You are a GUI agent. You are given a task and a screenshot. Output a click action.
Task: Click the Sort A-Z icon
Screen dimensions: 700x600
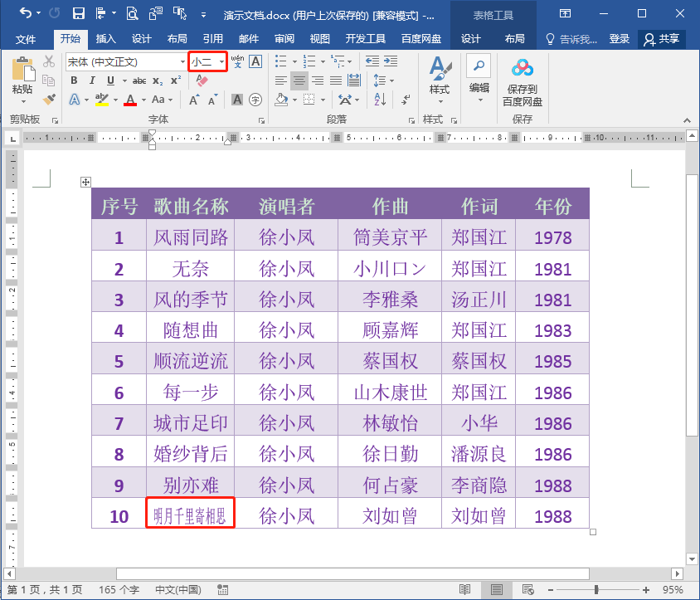pos(380,100)
